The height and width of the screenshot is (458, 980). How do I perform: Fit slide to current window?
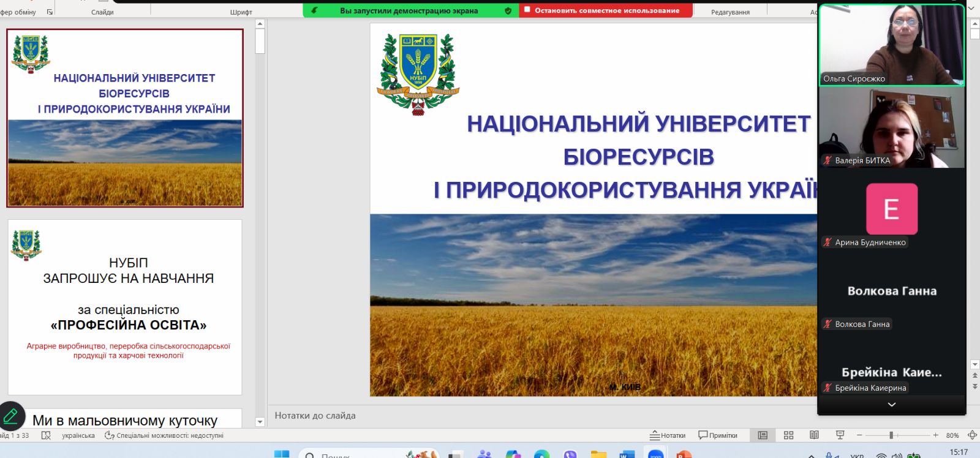pos(972,435)
